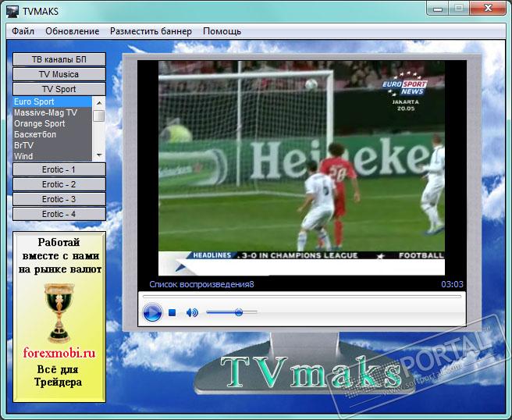Viewport: 512px width, 420px height.
Task: Click the channel list scrollbar thumb
Action: 99,116
